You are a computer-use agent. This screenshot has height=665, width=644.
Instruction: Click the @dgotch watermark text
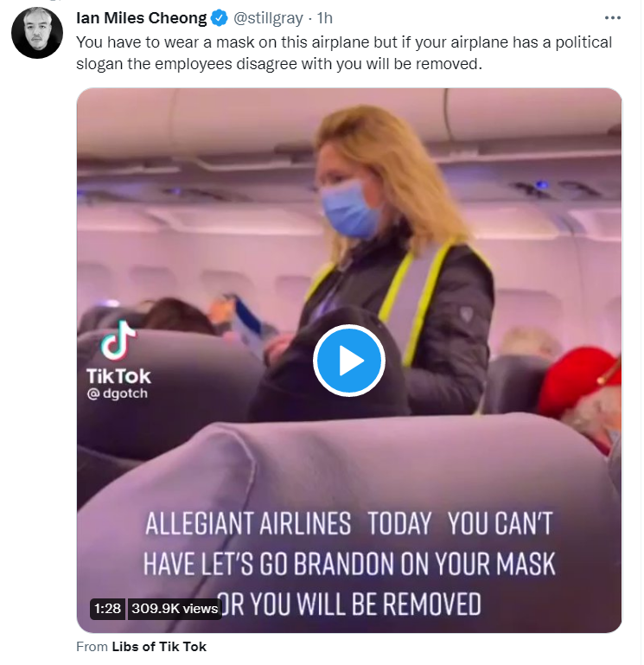tap(118, 393)
